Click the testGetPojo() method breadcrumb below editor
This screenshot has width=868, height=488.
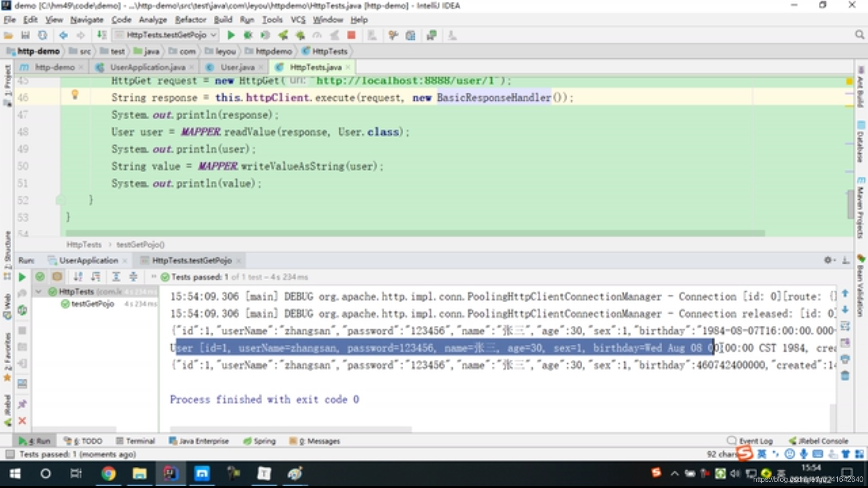tap(141, 244)
